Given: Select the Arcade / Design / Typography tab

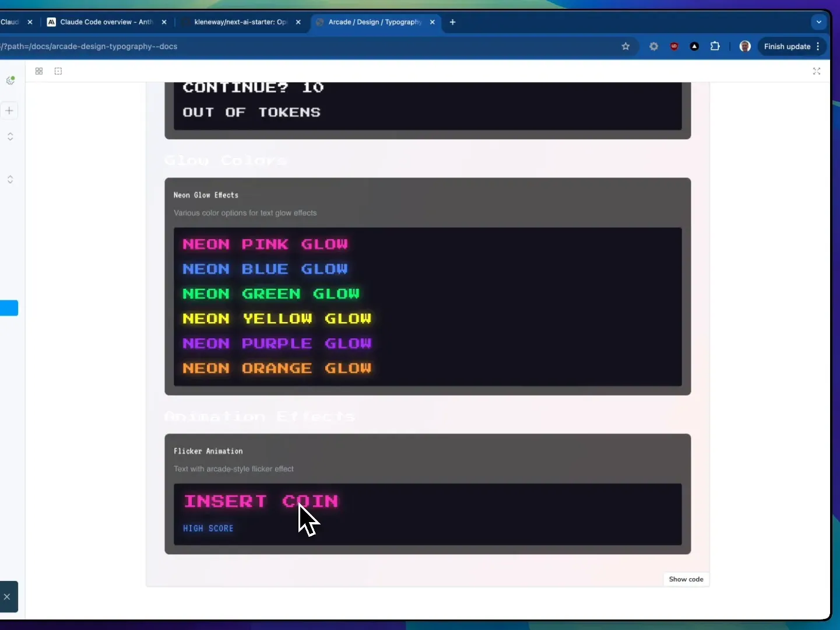Looking at the screenshot, I should 375,22.
